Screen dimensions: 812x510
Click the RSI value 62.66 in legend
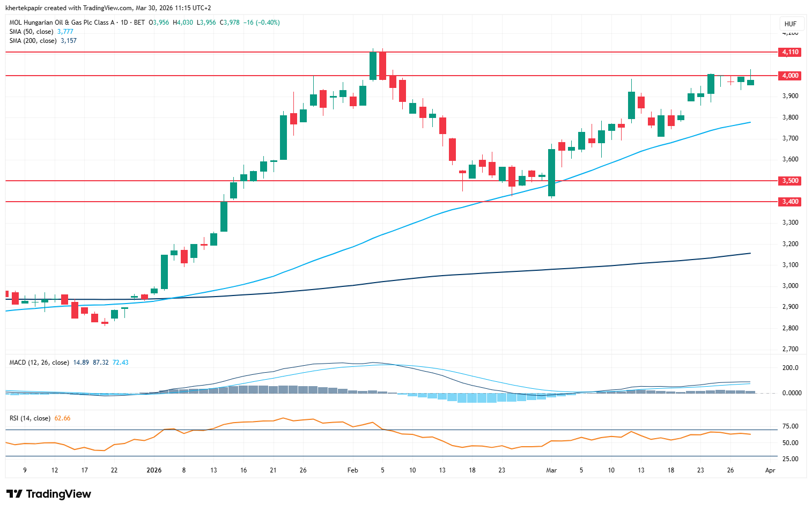(63, 418)
